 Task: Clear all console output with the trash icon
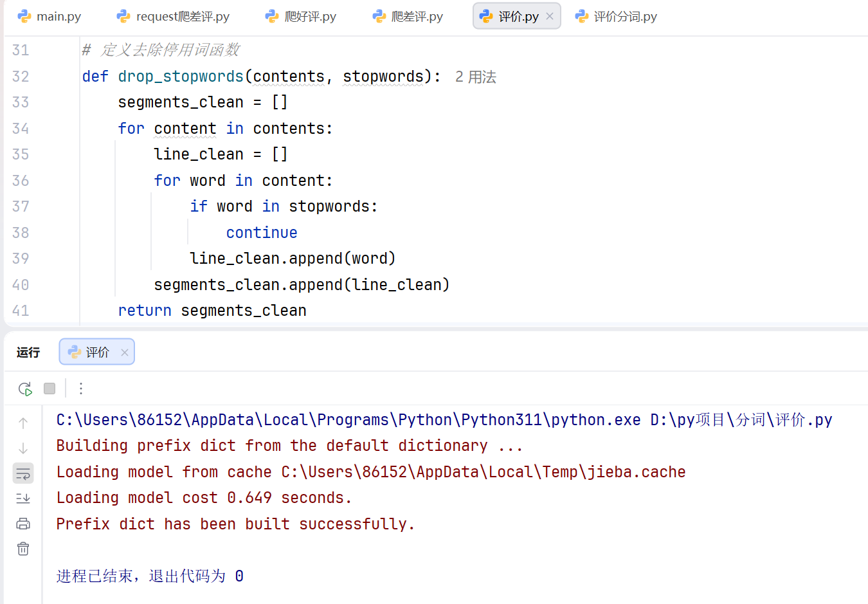point(23,549)
